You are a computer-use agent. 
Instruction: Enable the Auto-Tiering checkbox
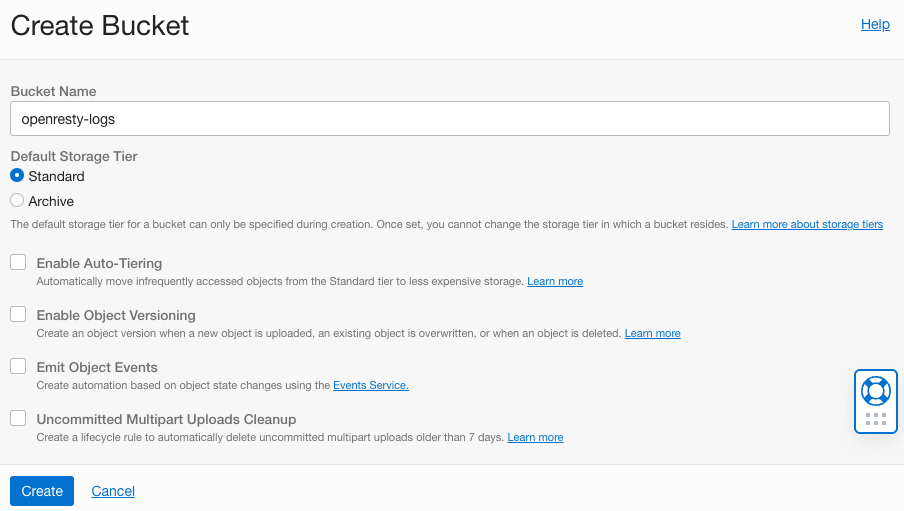pyautogui.click(x=18, y=262)
